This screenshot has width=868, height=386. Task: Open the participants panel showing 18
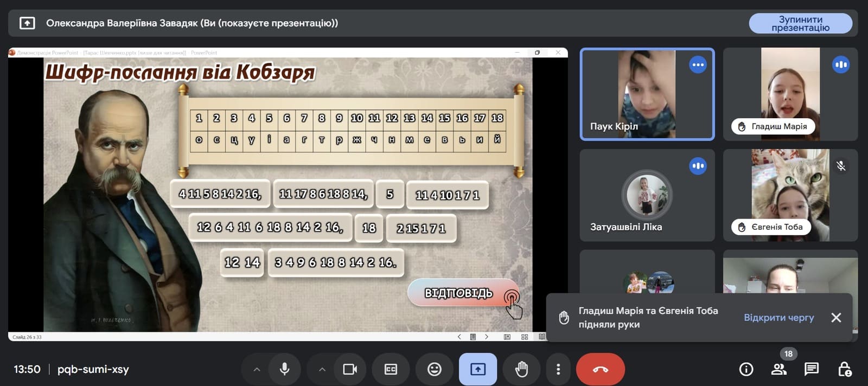780,369
